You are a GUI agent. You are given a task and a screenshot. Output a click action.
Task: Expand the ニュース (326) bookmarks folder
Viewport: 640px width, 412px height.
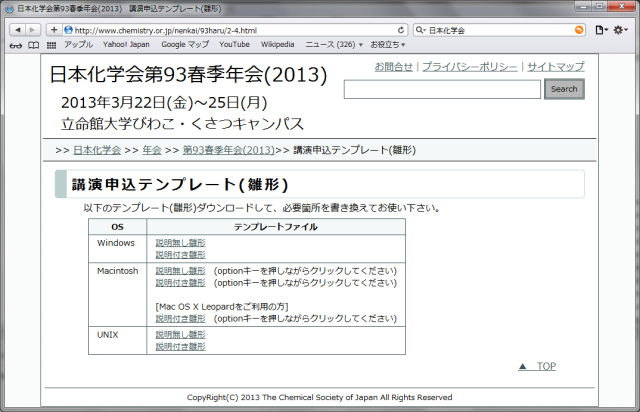[x=334, y=45]
